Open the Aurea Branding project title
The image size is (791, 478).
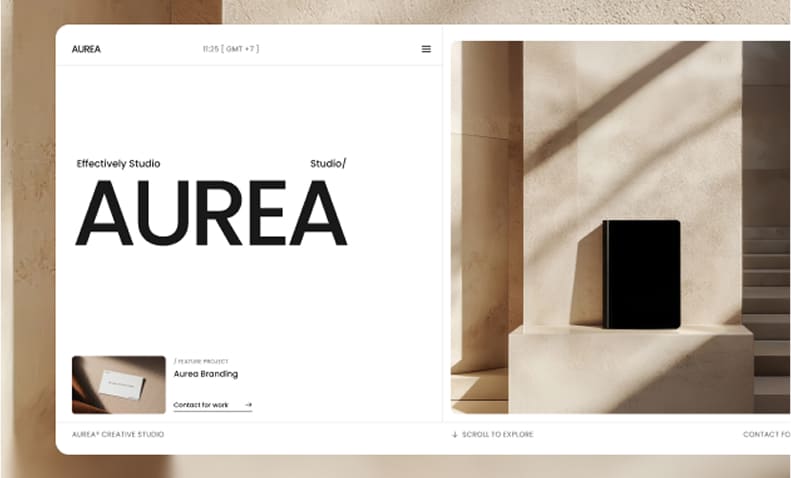coord(205,374)
